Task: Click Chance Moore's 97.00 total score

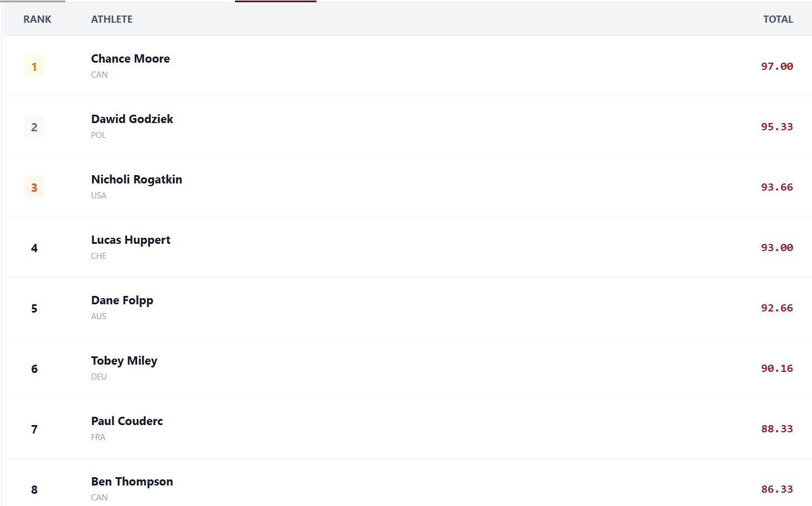Action: [x=777, y=67]
